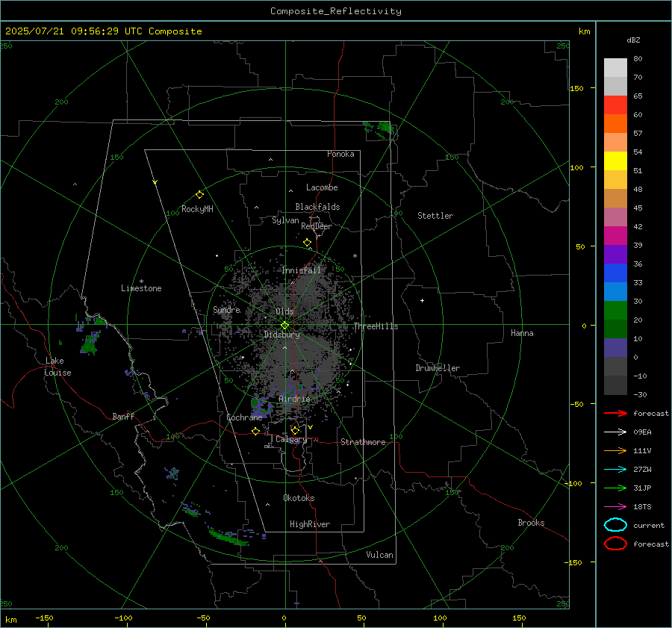This screenshot has width=672, height=628.
Task: Click the Ponoka label
Action: click(x=340, y=154)
